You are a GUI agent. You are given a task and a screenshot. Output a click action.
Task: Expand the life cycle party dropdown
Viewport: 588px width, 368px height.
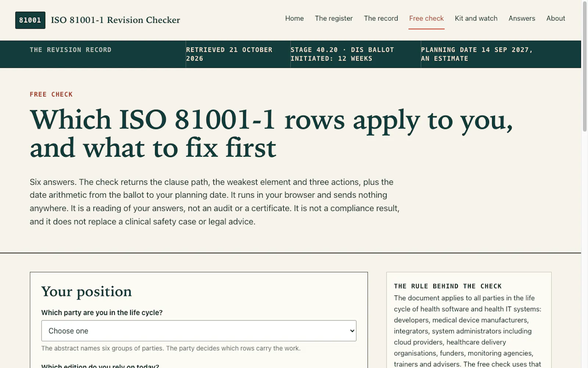[199, 331]
